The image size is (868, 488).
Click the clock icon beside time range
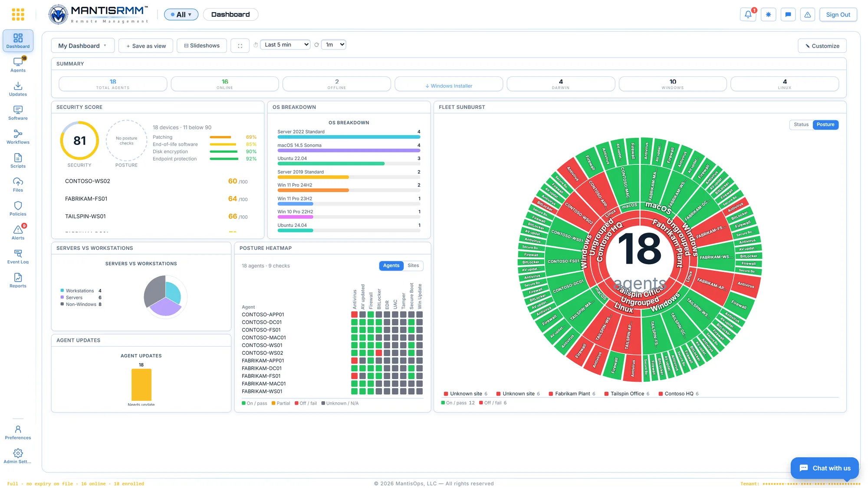click(x=256, y=45)
